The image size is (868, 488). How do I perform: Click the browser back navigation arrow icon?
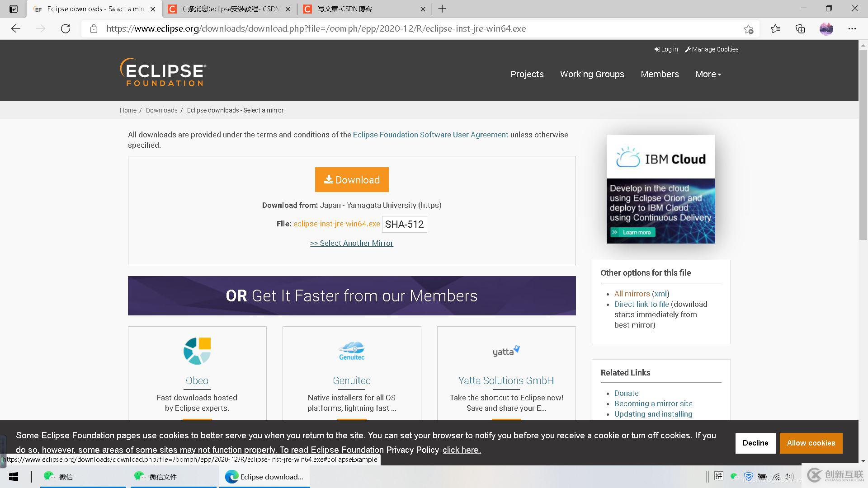(16, 28)
